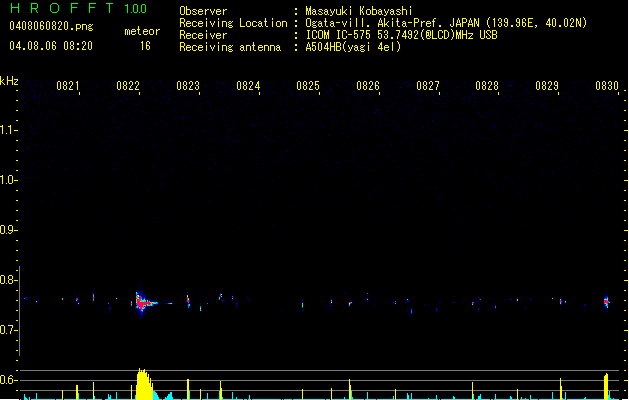The height and width of the screenshot is (400, 629).
Task: Click the Observer label
Action: pos(203,11)
